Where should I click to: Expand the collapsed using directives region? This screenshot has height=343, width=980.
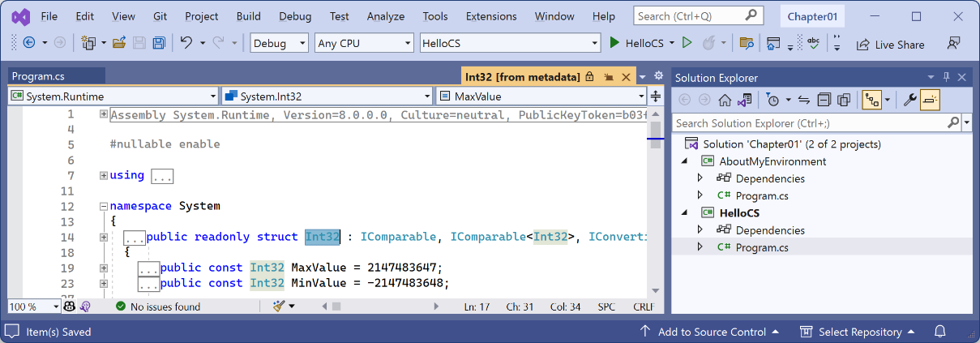pyautogui.click(x=104, y=175)
